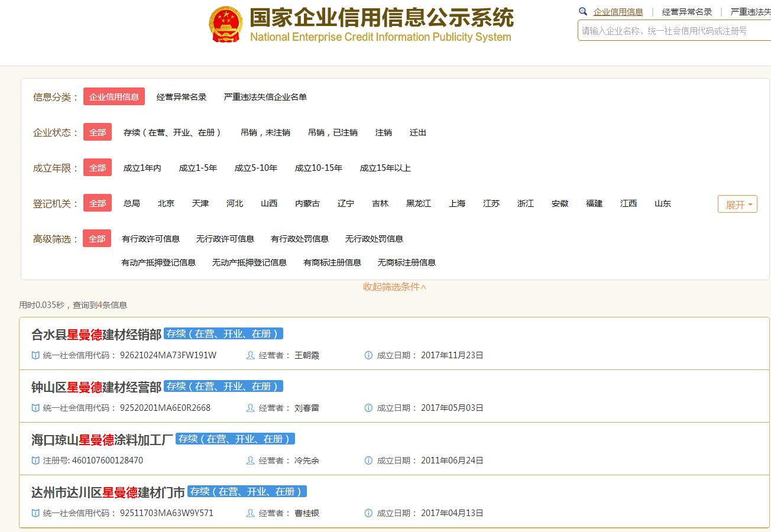
Task: Click status badge of 合水县星曼德建材经销部
Action: [223, 333]
